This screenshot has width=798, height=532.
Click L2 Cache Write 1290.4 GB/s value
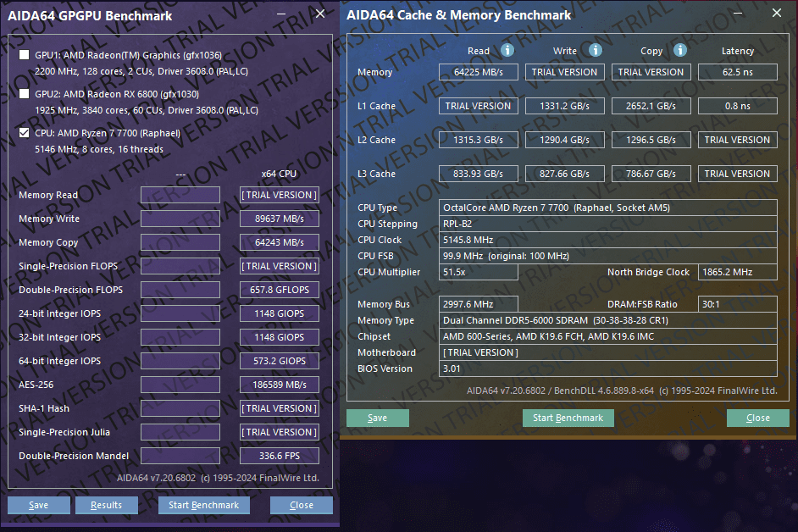565,140
